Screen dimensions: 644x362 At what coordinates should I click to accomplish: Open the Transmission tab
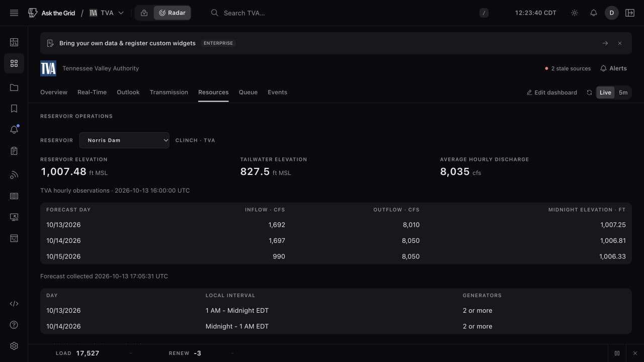pyautogui.click(x=169, y=93)
